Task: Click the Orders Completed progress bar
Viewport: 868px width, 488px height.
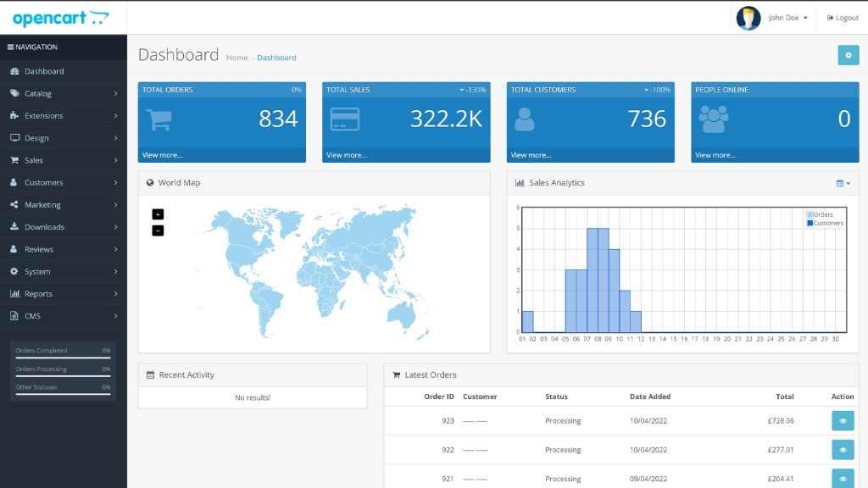Action: pyautogui.click(x=63, y=358)
